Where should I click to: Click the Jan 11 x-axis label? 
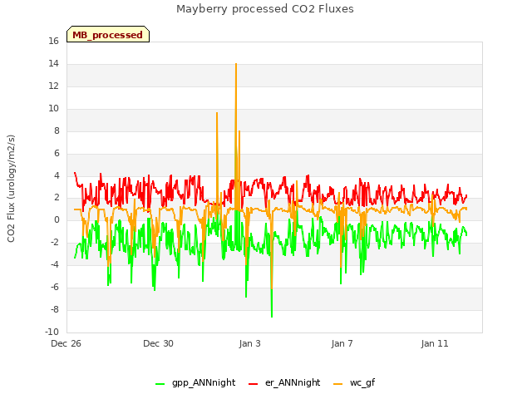[x=435, y=343]
